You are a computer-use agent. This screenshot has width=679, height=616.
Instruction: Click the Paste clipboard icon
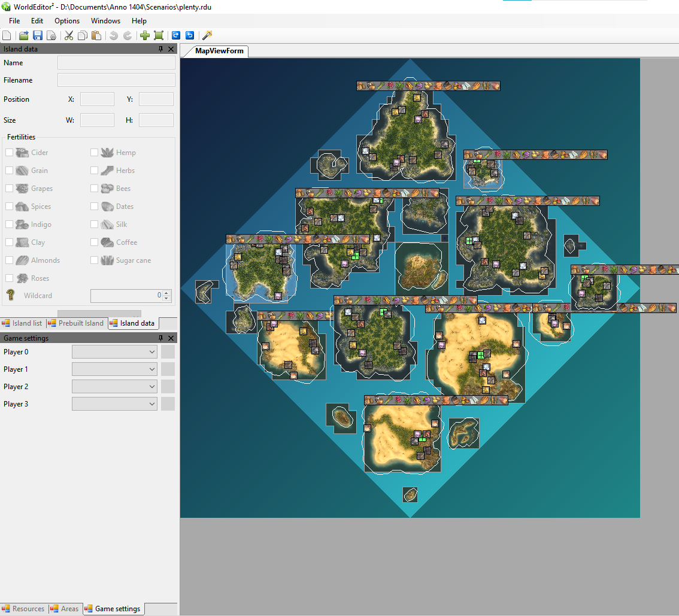point(96,35)
